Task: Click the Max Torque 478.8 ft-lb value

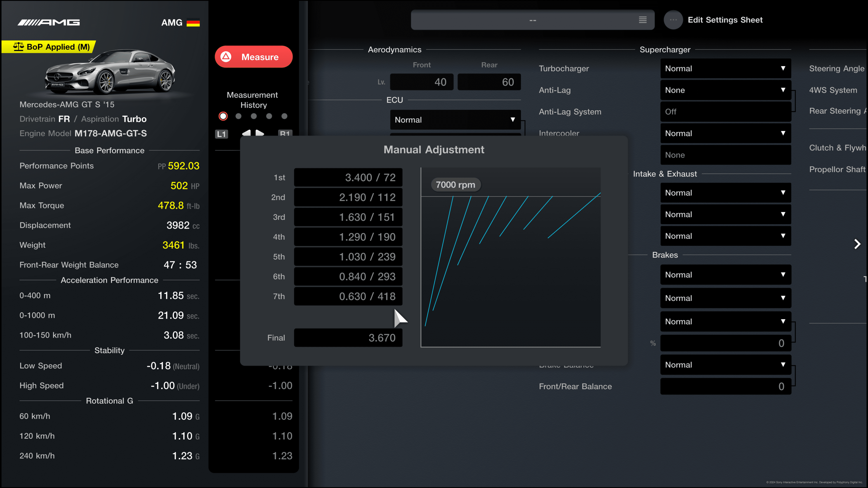Action: point(179,205)
